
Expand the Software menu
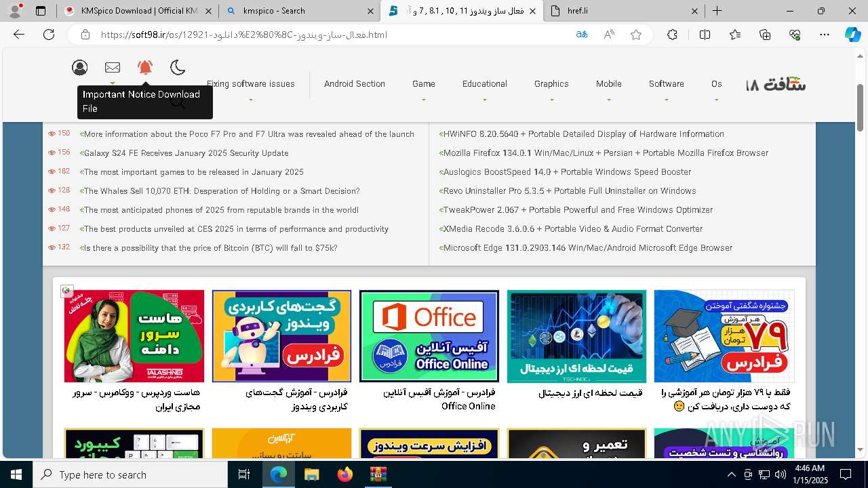click(x=666, y=84)
